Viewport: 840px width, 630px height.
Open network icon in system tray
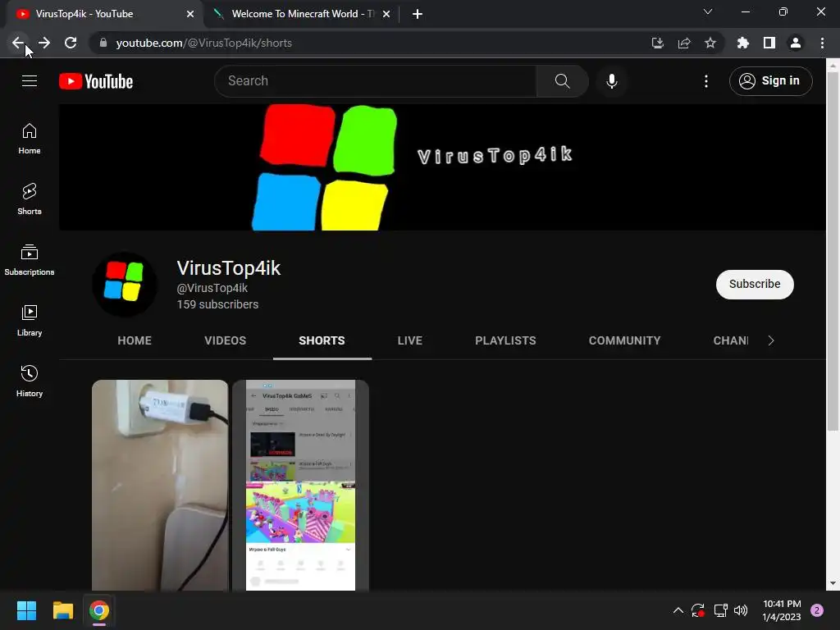pyautogui.click(x=720, y=610)
